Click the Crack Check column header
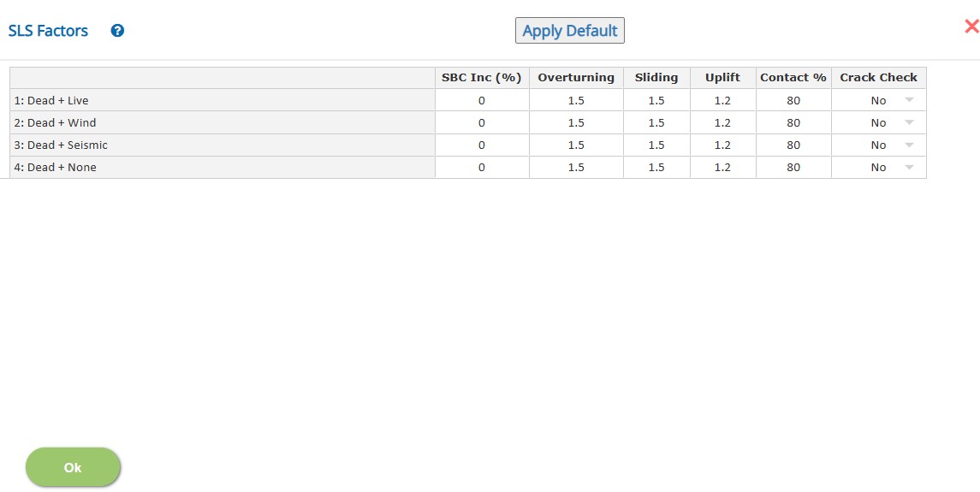This screenshot has height=492, width=980. tap(879, 78)
